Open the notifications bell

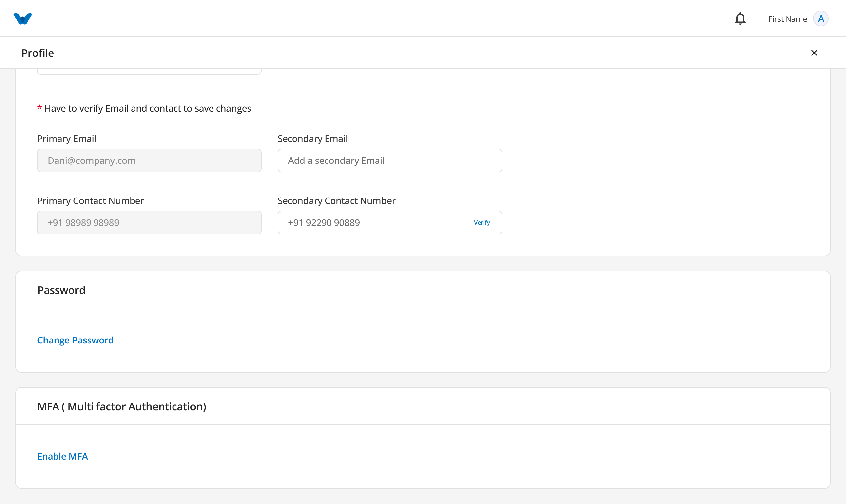[x=740, y=19]
